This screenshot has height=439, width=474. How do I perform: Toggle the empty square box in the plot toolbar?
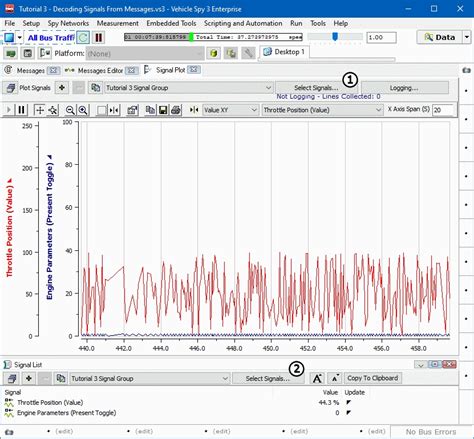click(101, 110)
